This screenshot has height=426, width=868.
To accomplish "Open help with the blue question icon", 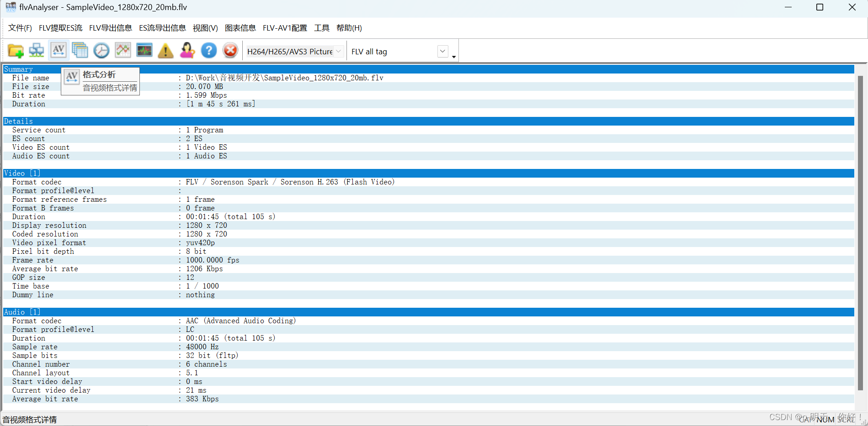I will click(209, 51).
